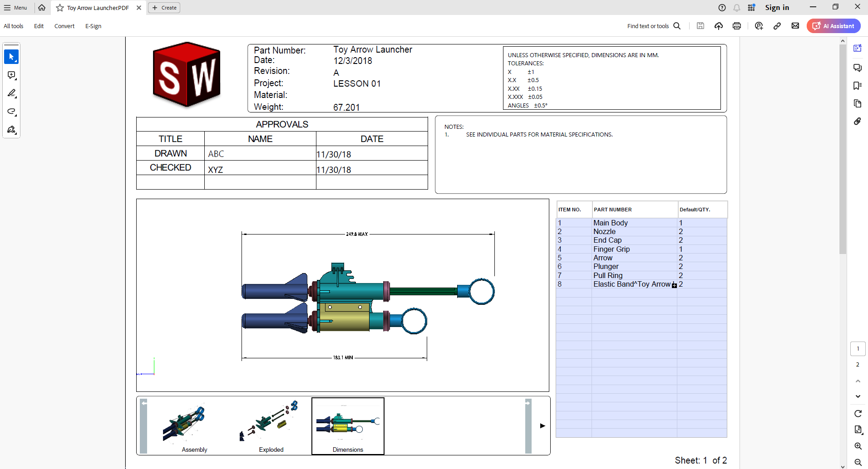Click the print icon
This screenshot has width=868, height=469.
(737, 26)
